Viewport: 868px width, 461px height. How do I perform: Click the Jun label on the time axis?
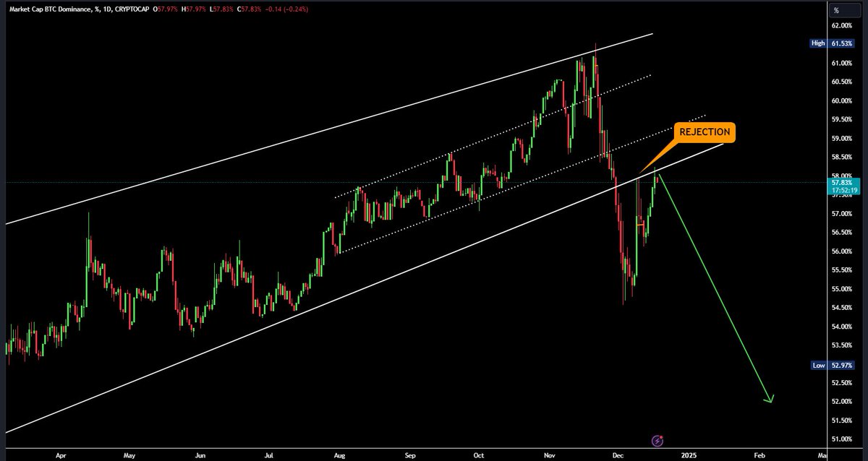click(200, 456)
